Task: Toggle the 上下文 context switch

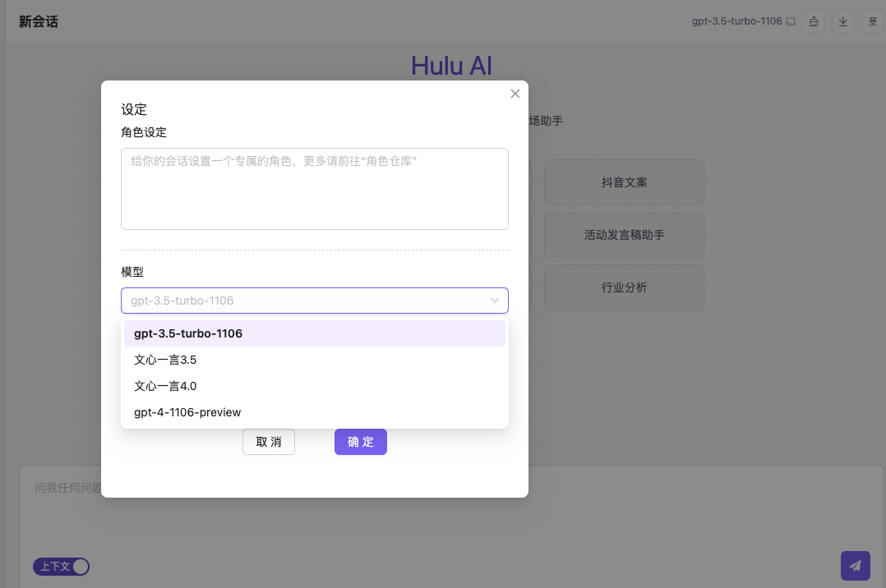Action: pyautogui.click(x=61, y=566)
